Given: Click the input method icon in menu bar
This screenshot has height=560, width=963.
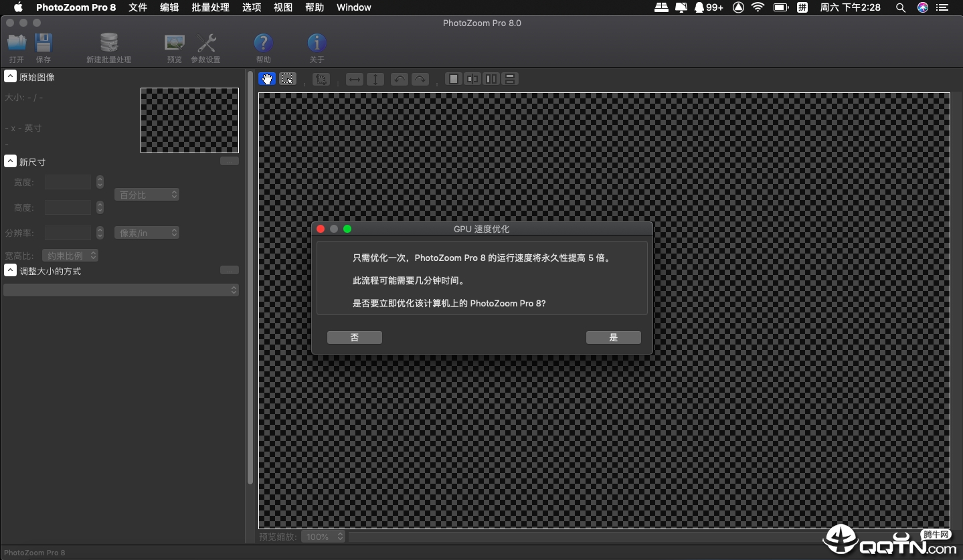Looking at the screenshot, I should [x=802, y=7].
